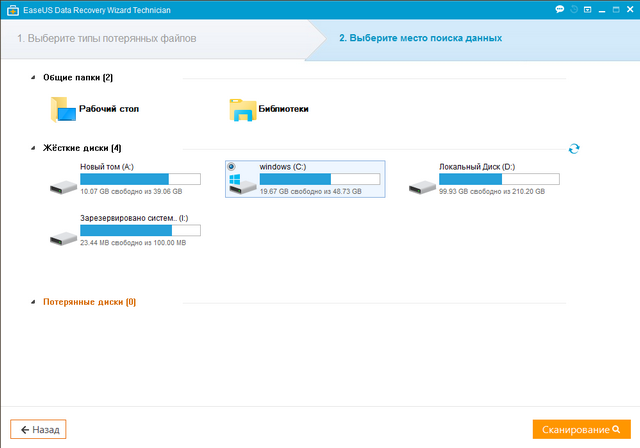Collapse the Общие папки section
640x448 pixels.
[33, 77]
